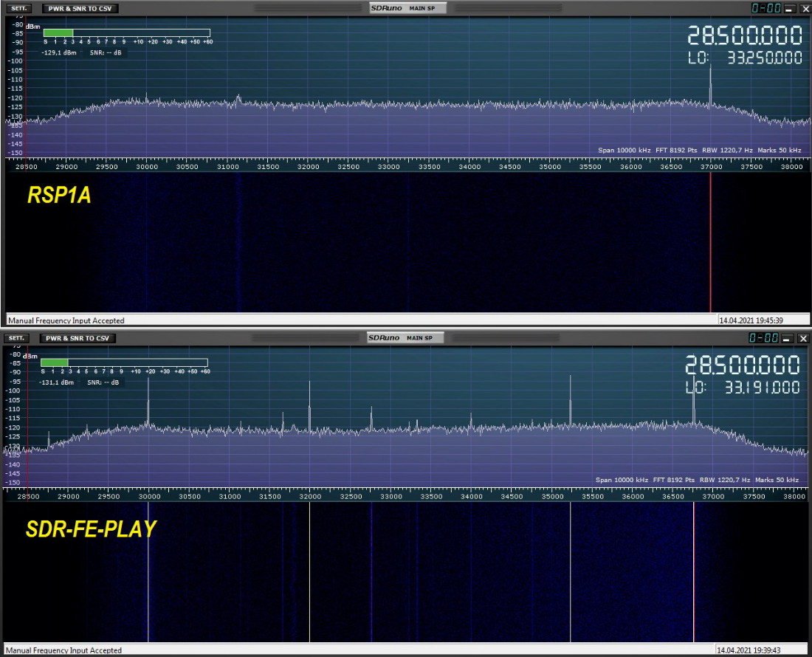812x657 pixels.
Task: Click the SNR: -- dB reading in upper window
Action: pyautogui.click(x=106, y=53)
